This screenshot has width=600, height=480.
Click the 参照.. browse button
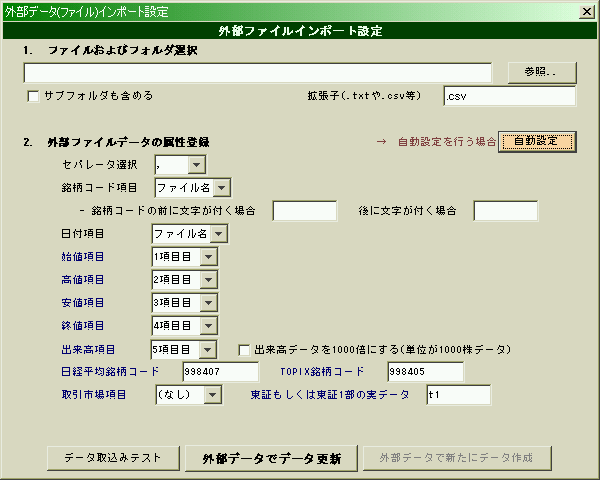pyautogui.click(x=542, y=72)
